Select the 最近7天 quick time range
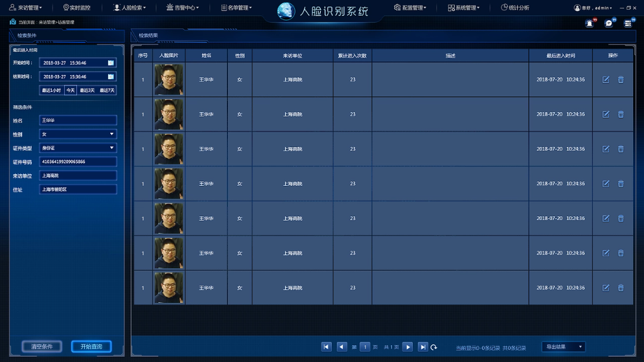644x362 pixels. pos(107,91)
